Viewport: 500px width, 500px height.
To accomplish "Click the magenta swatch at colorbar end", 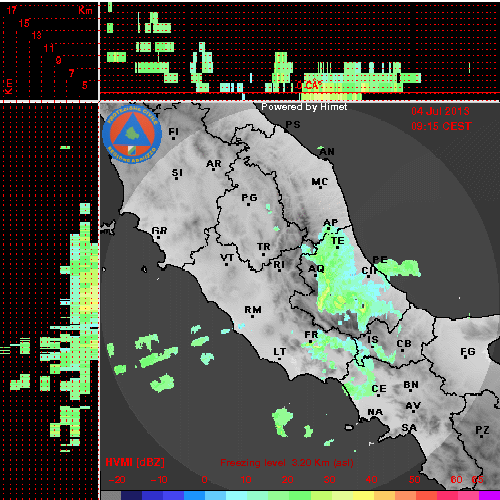I will coord(489,495).
